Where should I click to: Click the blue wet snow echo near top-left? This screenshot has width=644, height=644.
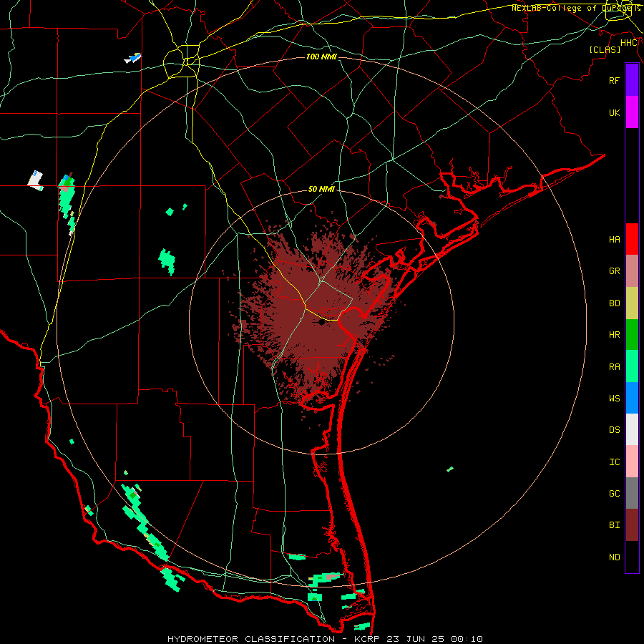(x=133, y=59)
